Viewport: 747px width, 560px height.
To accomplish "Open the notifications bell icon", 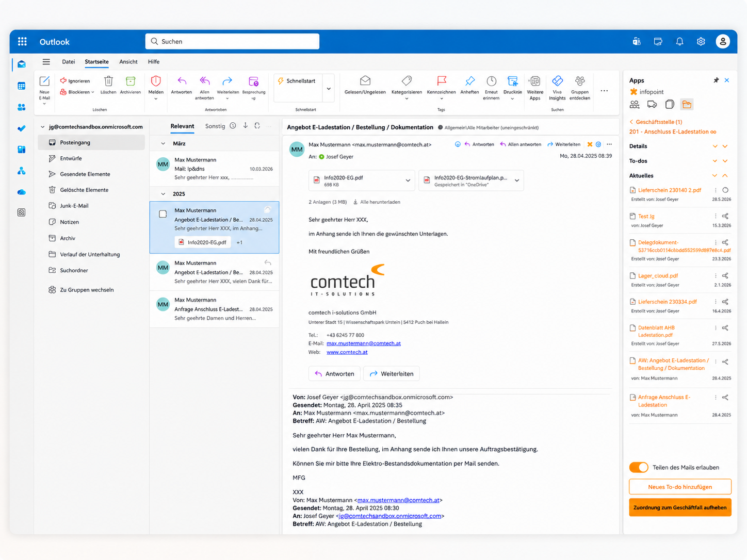I will pyautogui.click(x=679, y=42).
